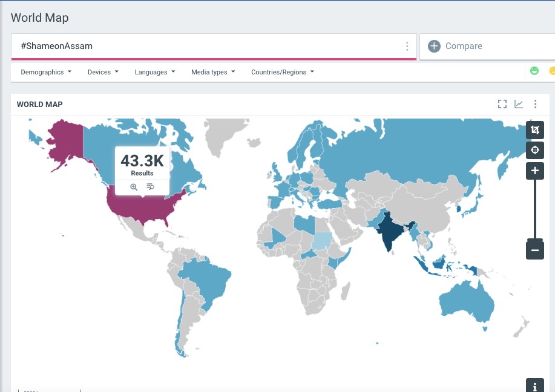Select the #ShameonAssam query tab
Image resolution: width=555 pixels, height=392 pixels.
point(214,47)
